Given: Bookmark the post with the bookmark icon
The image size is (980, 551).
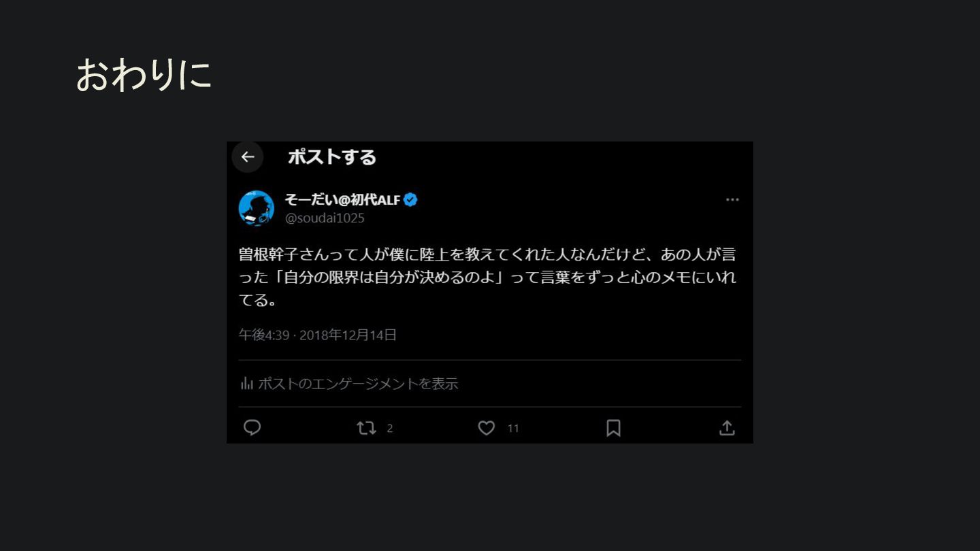Looking at the screenshot, I should click(x=613, y=428).
